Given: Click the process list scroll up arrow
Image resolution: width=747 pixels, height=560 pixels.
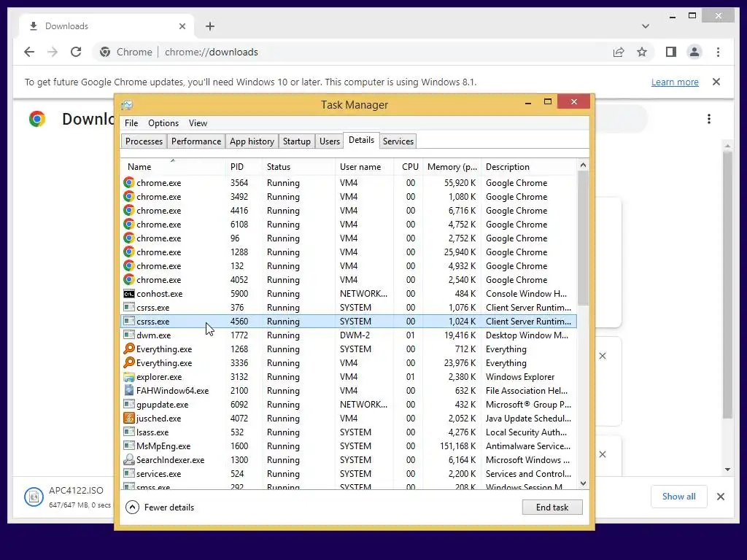Looking at the screenshot, I should pos(583,166).
